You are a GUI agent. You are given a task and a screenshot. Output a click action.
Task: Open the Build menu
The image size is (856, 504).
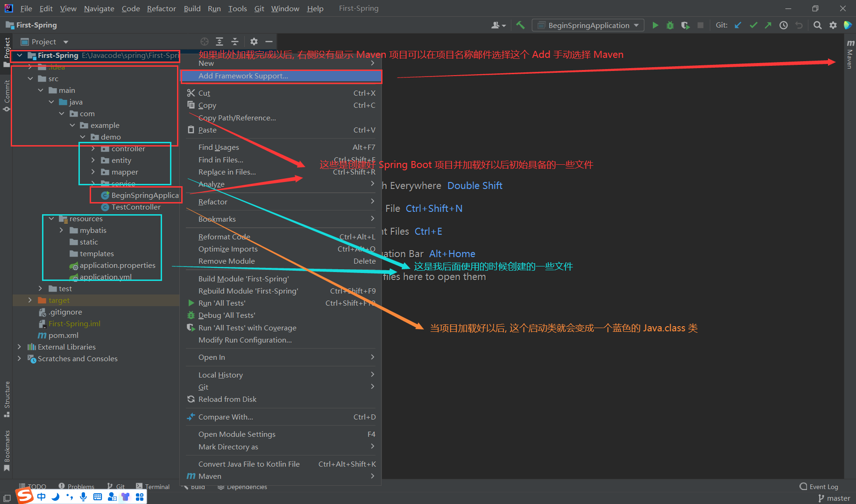(x=192, y=8)
